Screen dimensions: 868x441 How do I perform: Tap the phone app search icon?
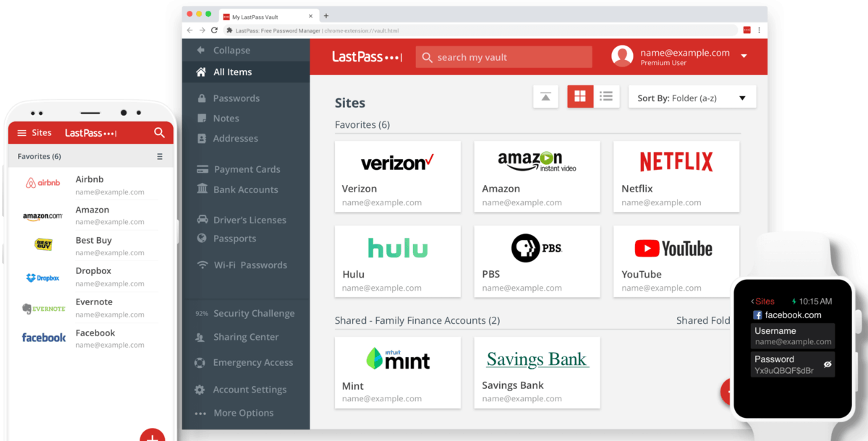(159, 133)
